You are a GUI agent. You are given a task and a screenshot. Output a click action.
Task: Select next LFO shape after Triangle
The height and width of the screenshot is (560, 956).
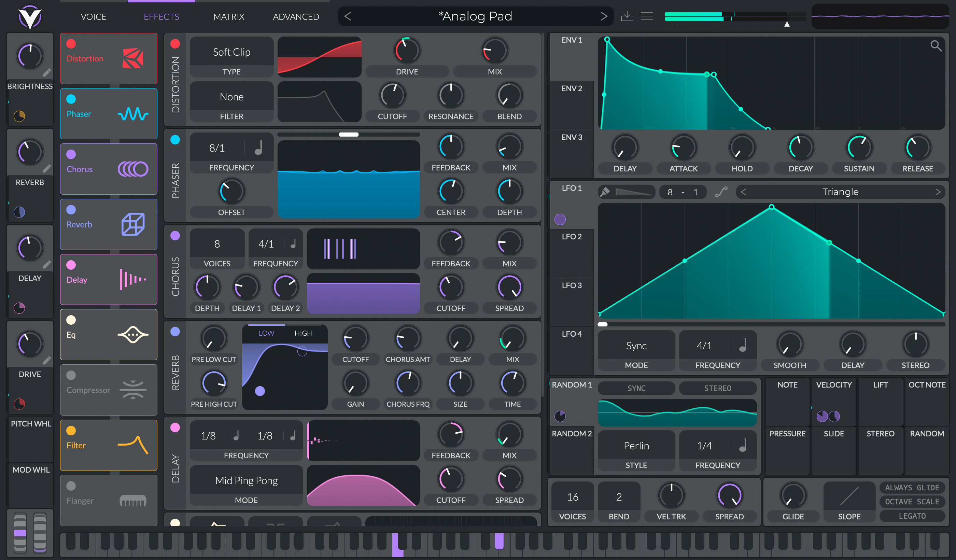(938, 192)
